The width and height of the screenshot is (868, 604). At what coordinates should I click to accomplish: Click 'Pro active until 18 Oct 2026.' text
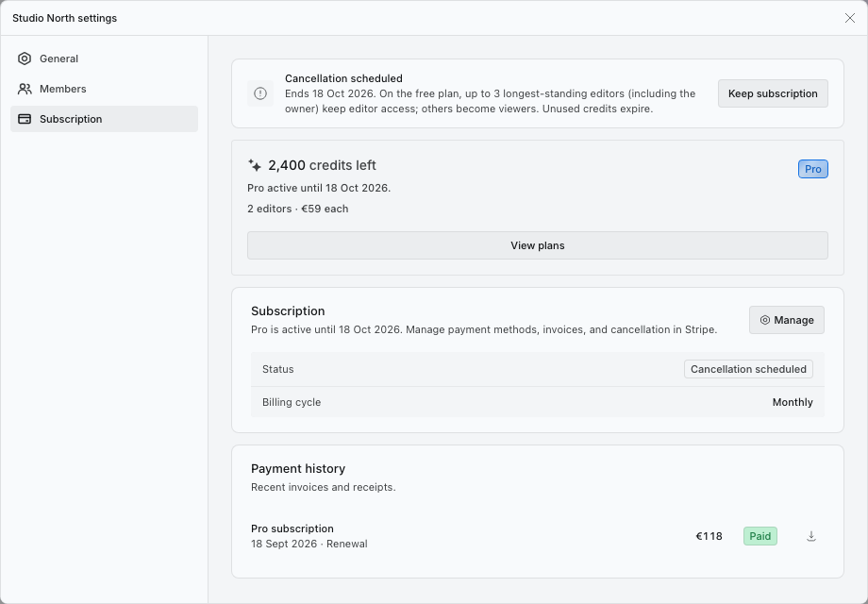tap(319, 188)
